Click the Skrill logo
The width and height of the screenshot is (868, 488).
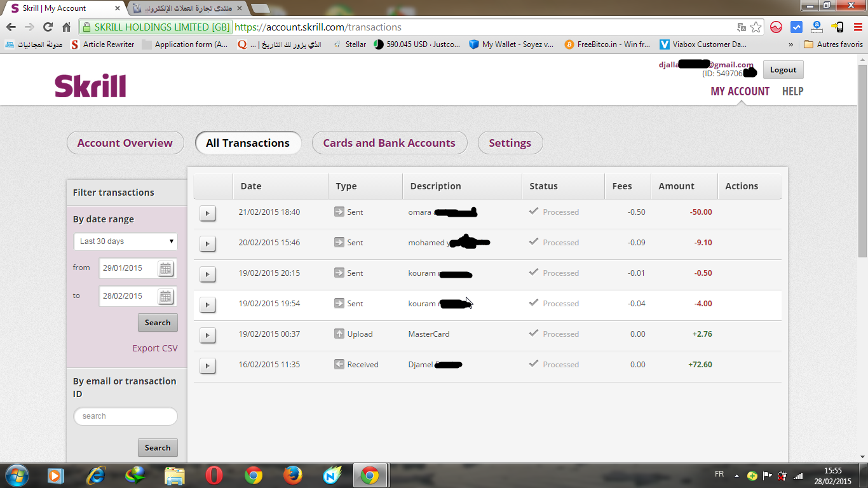[90, 86]
